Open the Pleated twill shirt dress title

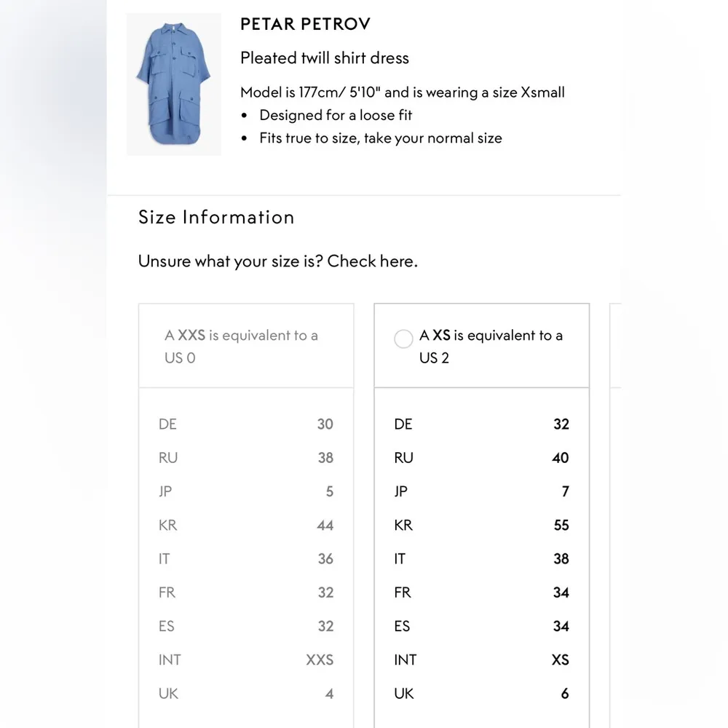[325, 58]
